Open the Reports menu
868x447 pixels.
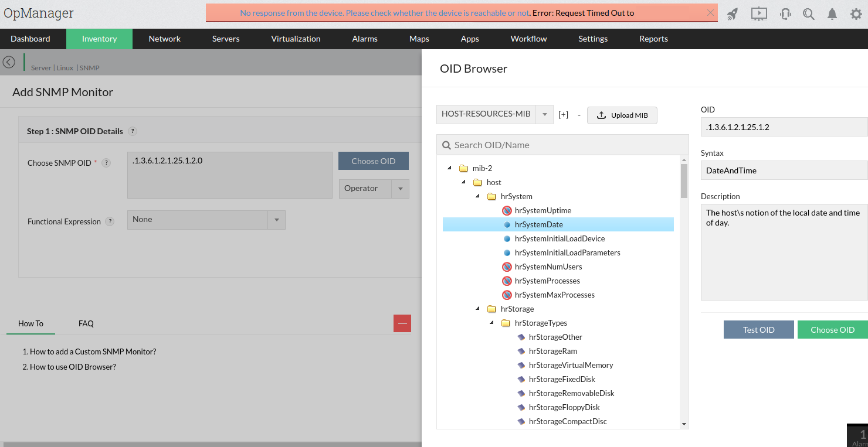click(x=654, y=39)
